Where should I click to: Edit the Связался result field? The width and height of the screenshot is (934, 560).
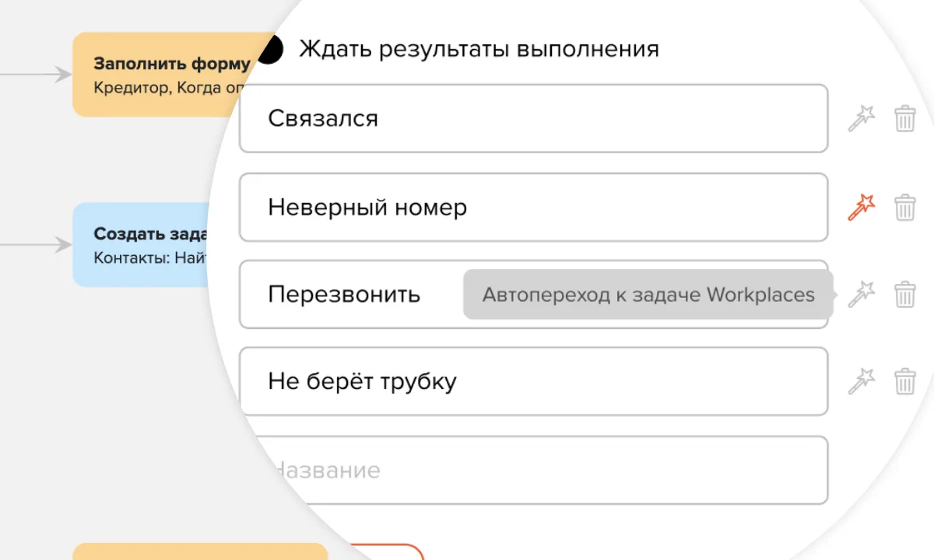click(x=533, y=118)
